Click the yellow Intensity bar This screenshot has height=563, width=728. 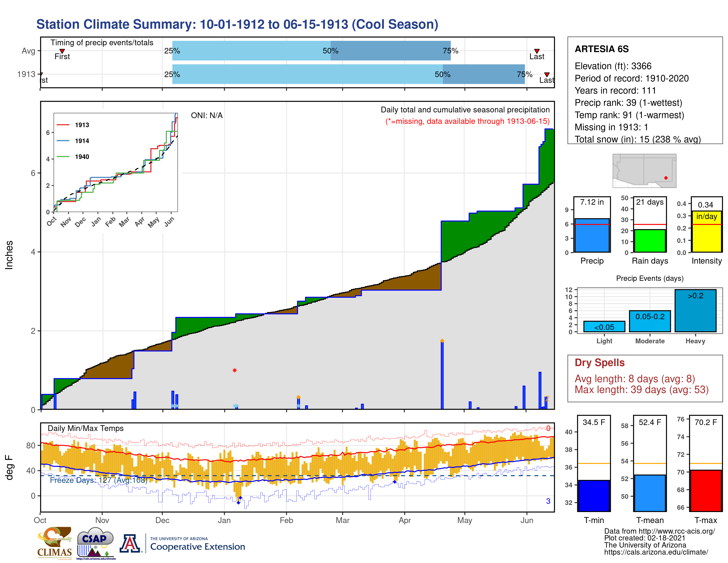point(706,231)
